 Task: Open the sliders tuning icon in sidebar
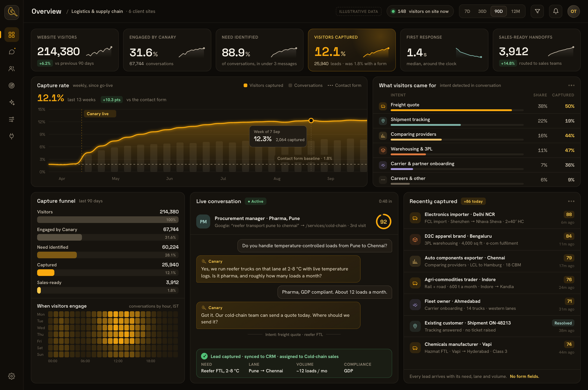[12, 119]
